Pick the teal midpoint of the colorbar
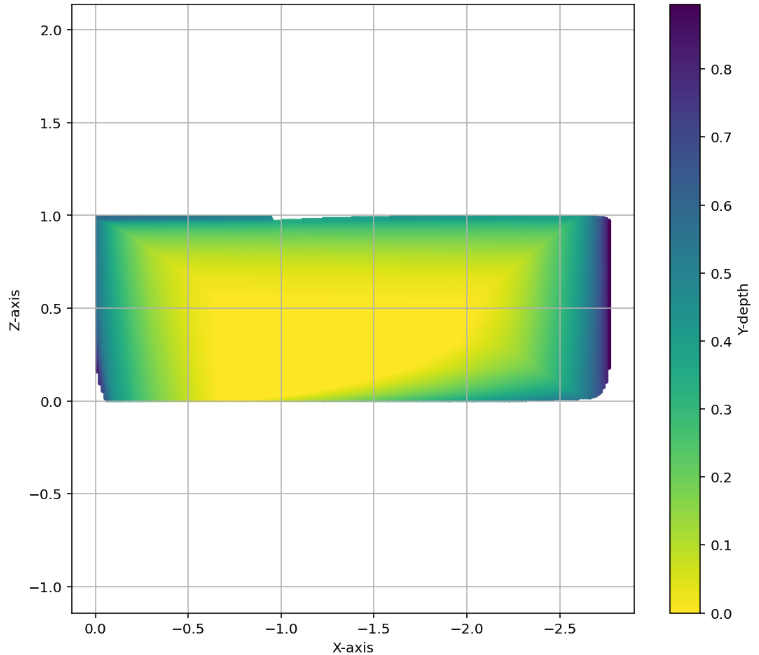Image resolution: width=759 pixels, height=655 pixels. [x=684, y=308]
